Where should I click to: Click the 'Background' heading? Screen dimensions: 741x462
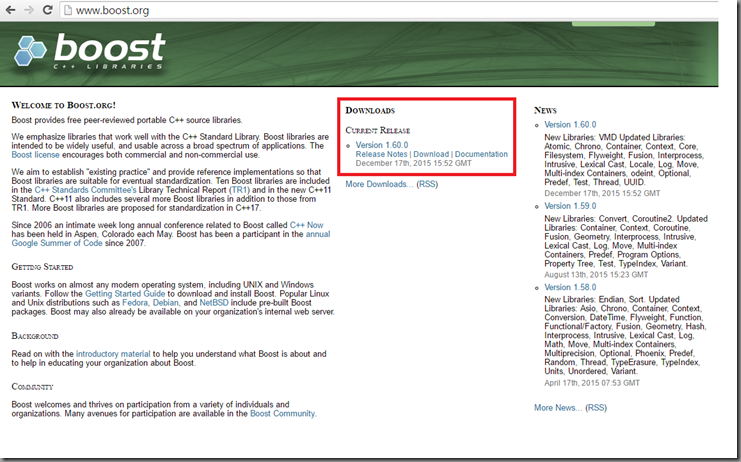click(35, 336)
